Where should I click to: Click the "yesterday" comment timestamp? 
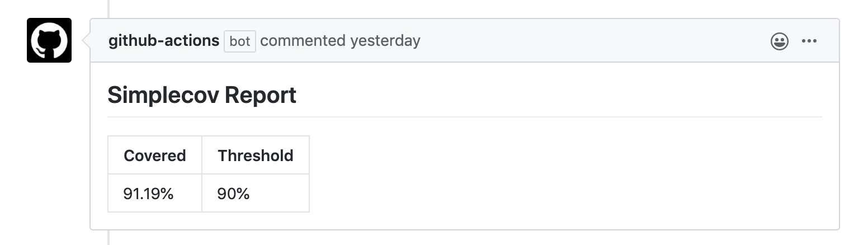[385, 41]
